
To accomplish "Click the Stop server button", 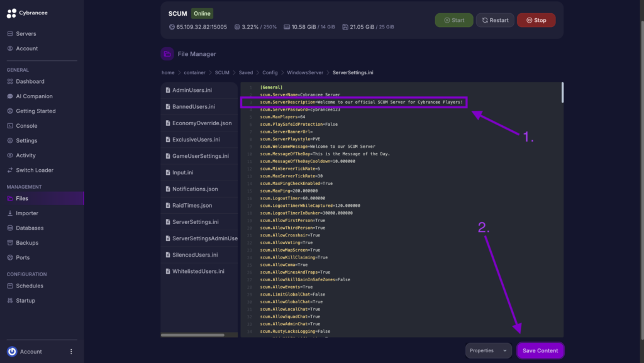I will click(536, 20).
